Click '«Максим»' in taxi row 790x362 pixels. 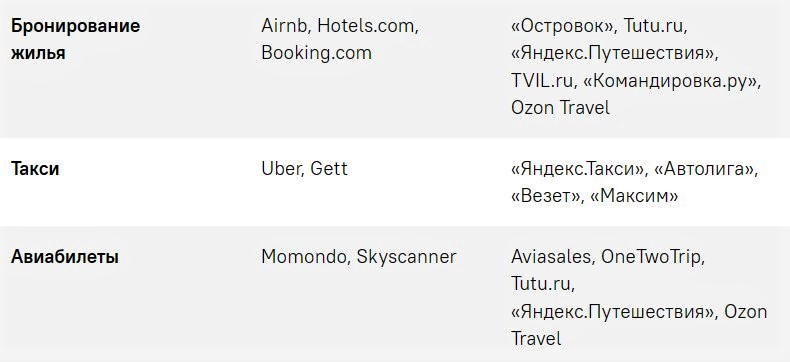[634, 196]
